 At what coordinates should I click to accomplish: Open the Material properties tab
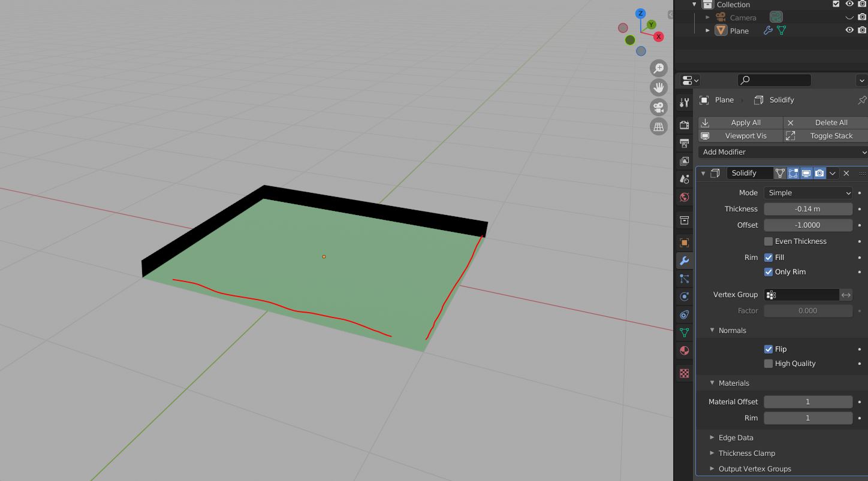coord(684,350)
